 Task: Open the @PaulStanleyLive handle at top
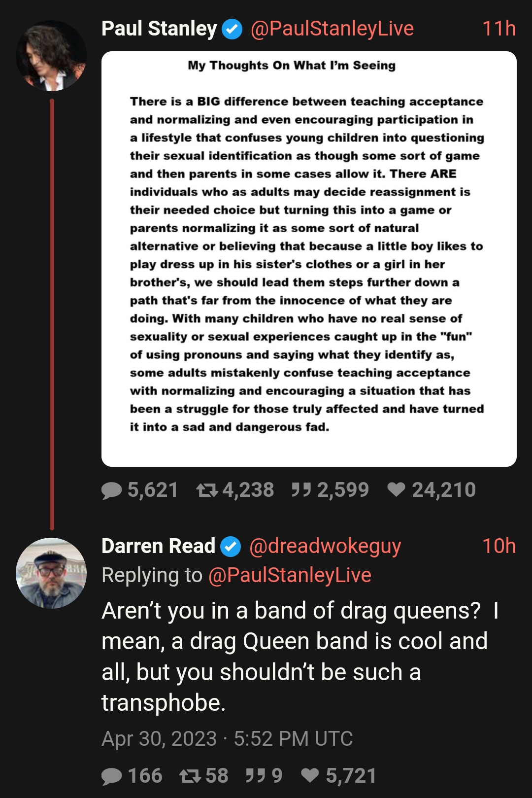(x=332, y=29)
